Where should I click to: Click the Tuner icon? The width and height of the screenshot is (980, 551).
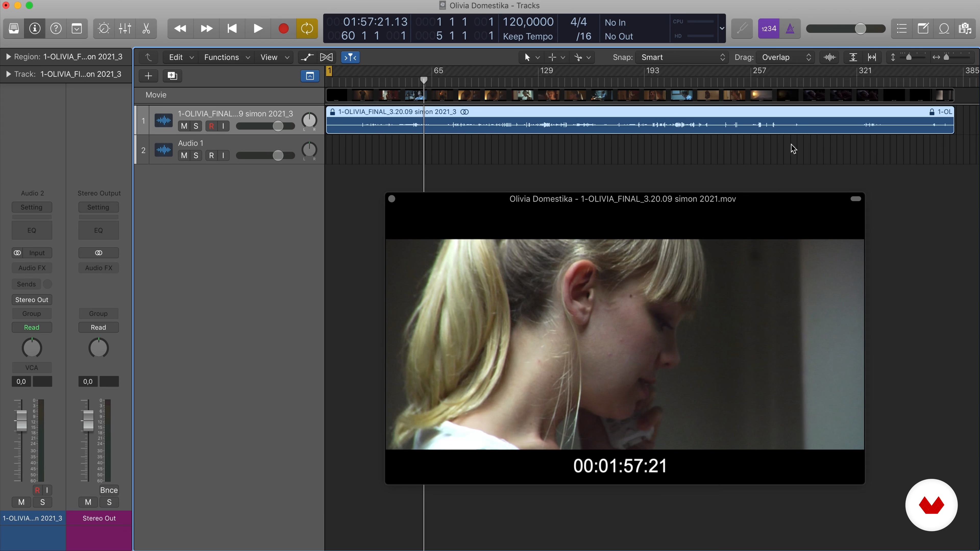click(x=742, y=29)
